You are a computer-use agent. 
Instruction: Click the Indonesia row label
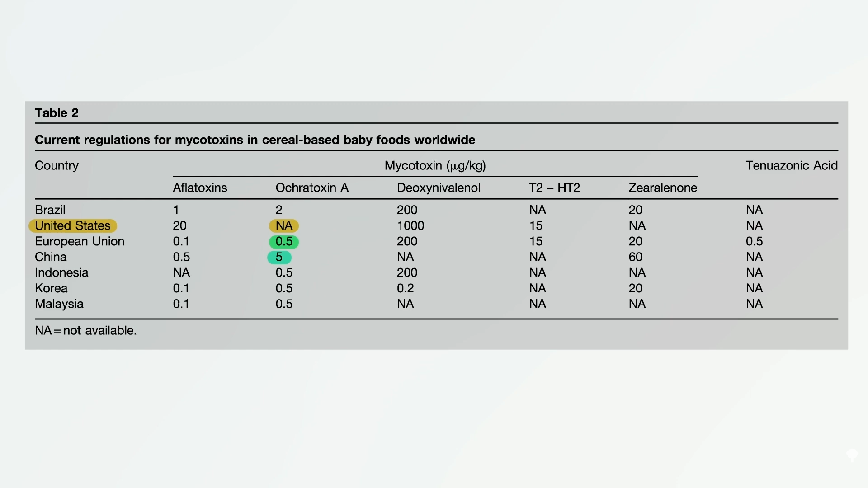pyautogui.click(x=61, y=273)
